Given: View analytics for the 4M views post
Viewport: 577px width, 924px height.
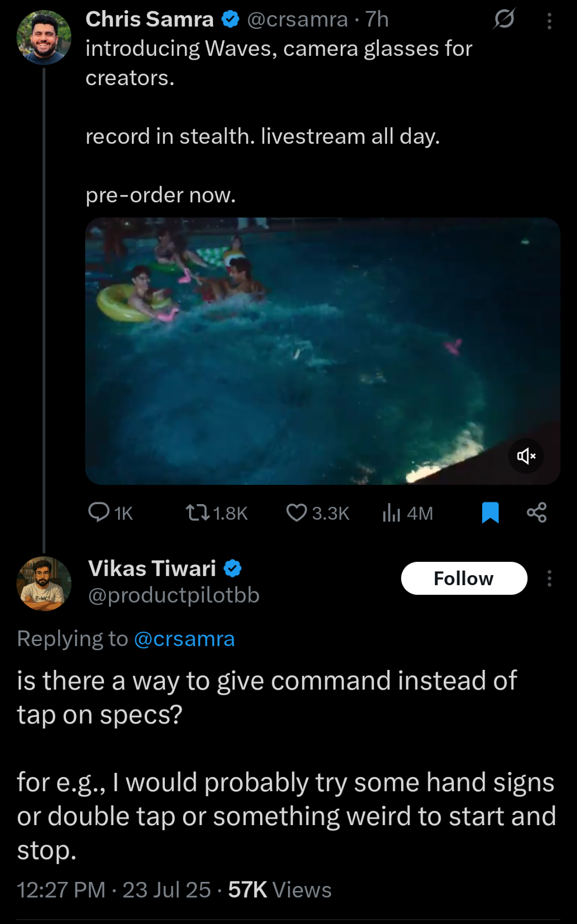Looking at the screenshot, I should pyautogui.click(x=408, y=513).
